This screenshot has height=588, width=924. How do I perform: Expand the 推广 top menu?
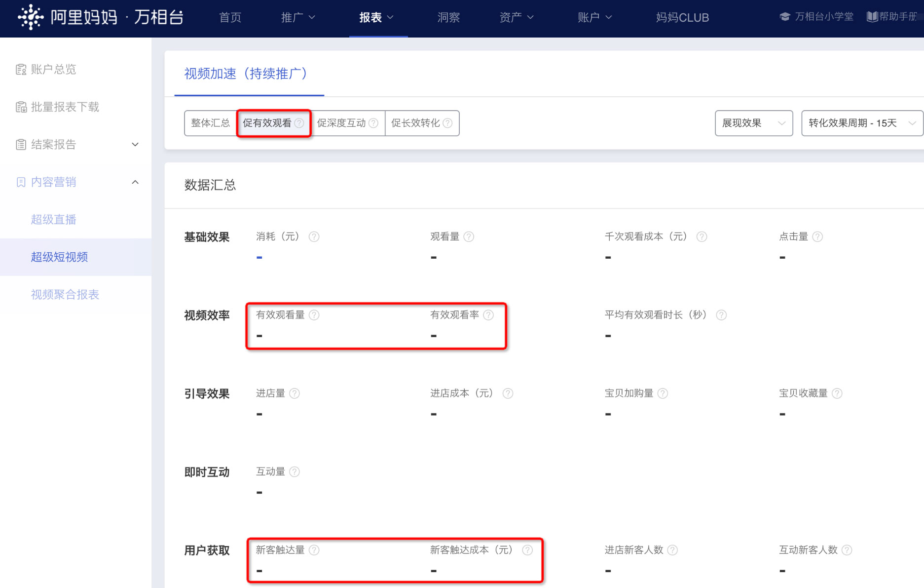[x=298, y=18]
